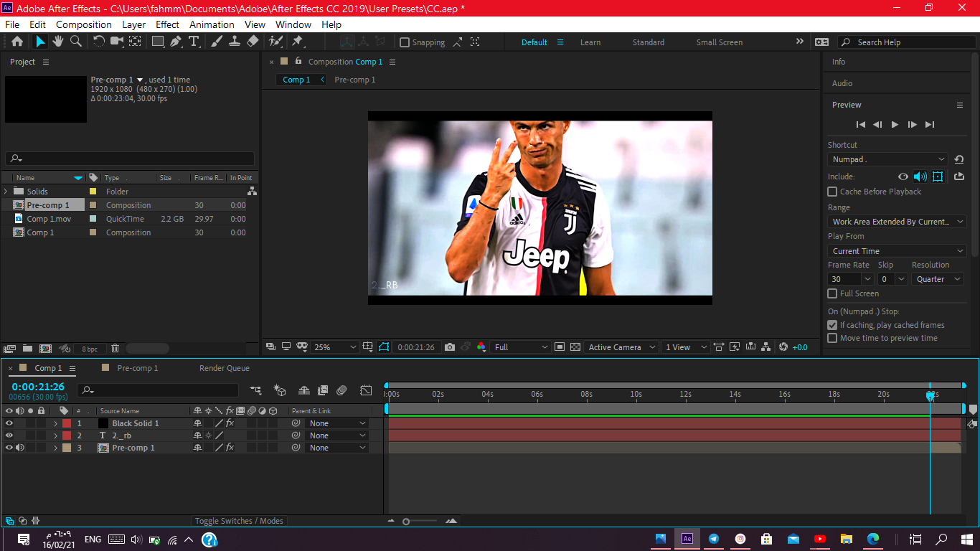This screenshot has width=980, height=551.
Task: Select the Horizontal Type tool
Action: (x=194, y=42)
